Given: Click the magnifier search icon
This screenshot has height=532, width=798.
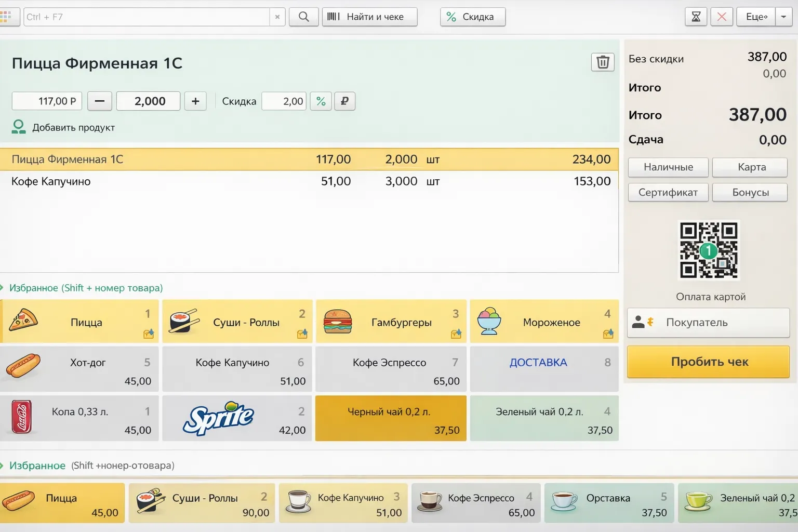Looking at the screenshot, I should click(303, 17).
